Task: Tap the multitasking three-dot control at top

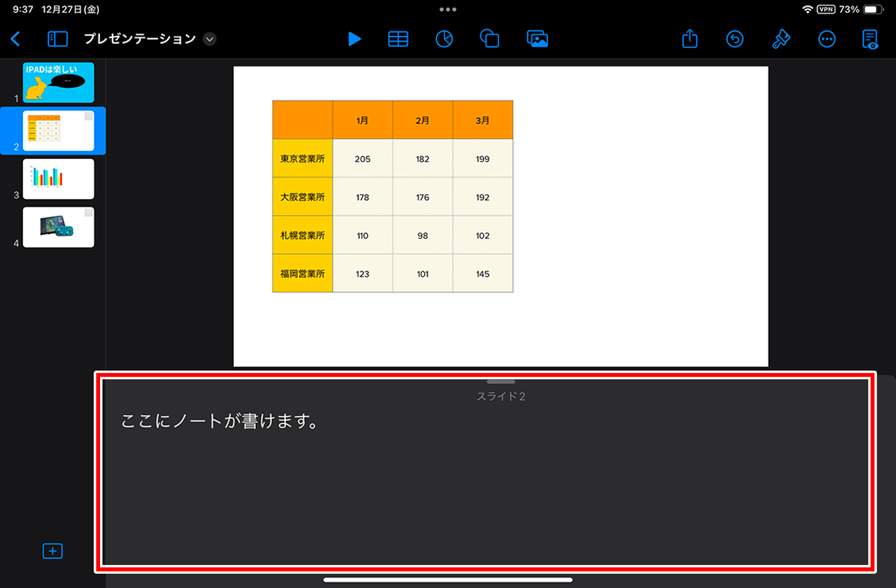Action: click(448, 9)
